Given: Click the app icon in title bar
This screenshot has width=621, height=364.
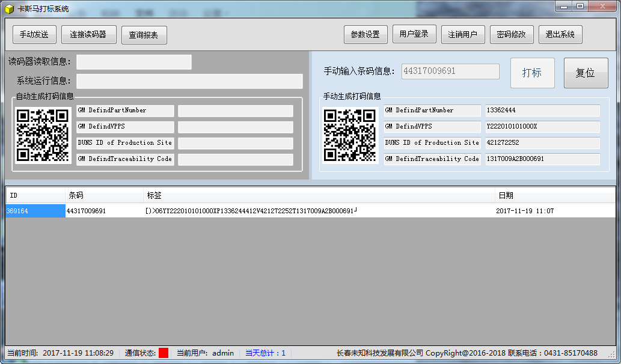Looking at the screenshot, I should (x=9, y=9).
